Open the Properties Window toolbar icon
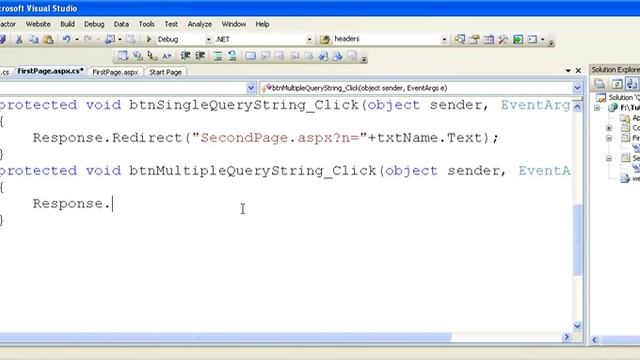The width and height of the screenshot is (640, 360). [474, 40]
